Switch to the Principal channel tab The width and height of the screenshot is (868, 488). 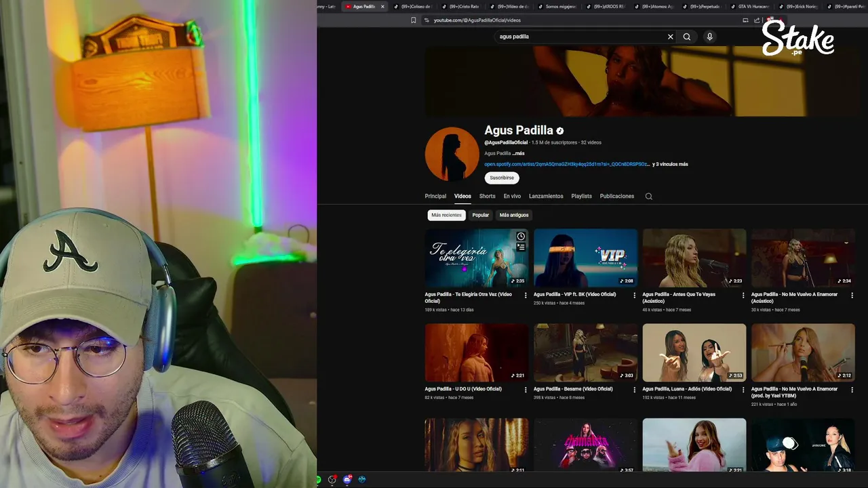435,197
